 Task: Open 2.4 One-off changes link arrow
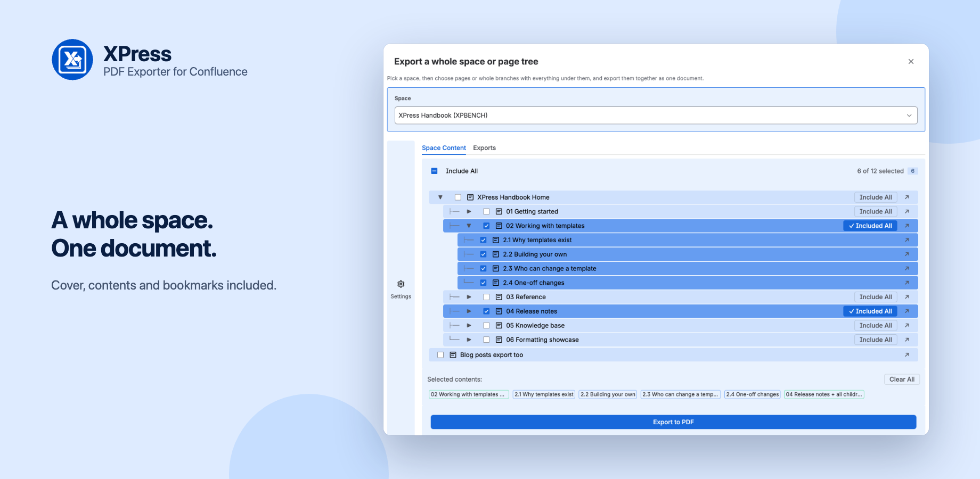point(907,283)
